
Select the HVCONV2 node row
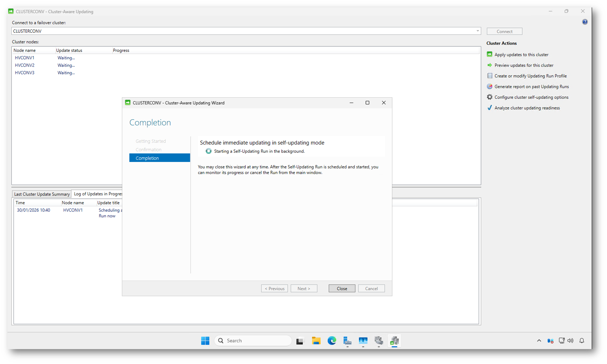pyautogui.click(x=25, y=65)
